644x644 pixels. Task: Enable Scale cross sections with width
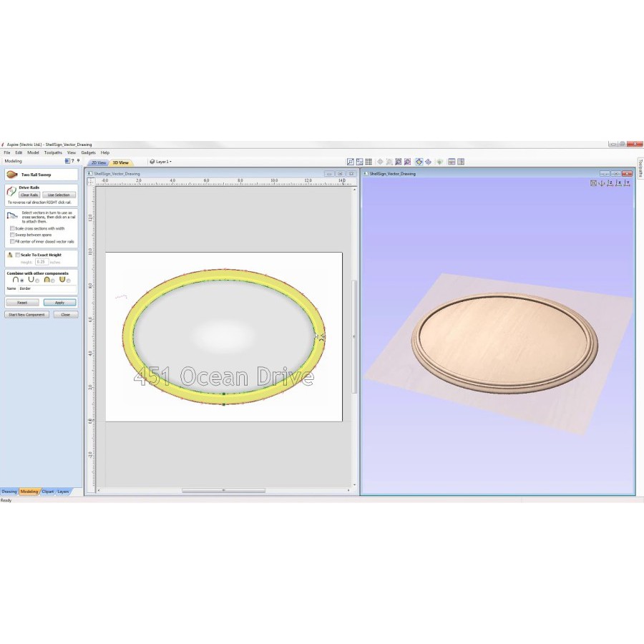pos(12,228)
